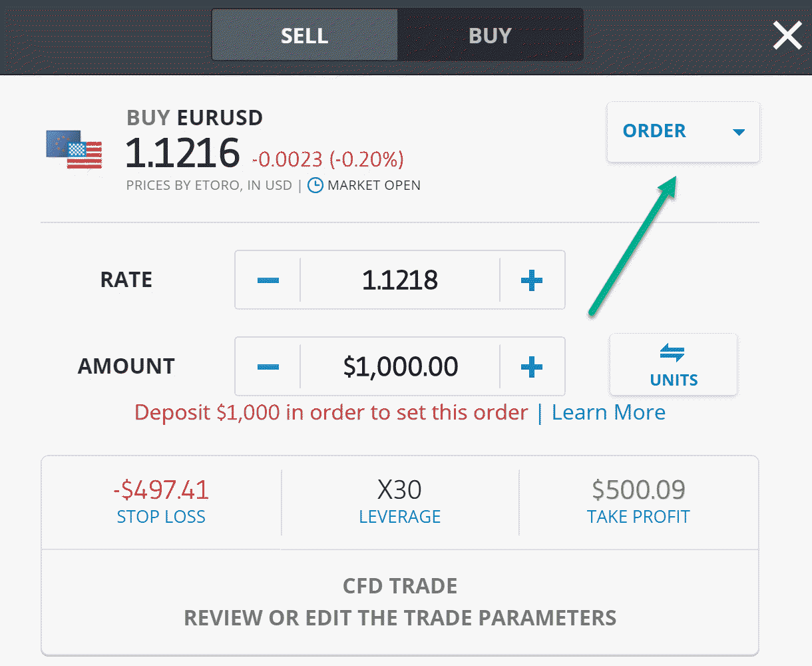The image size is (812, 666).
Task: Decrease the amount with minus button
Action: (x=268, y=366)
